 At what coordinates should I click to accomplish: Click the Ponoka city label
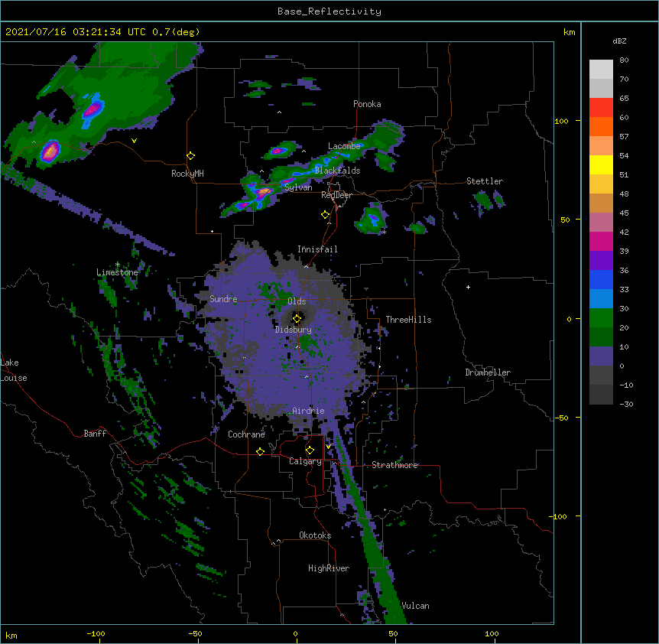point(367,104)
